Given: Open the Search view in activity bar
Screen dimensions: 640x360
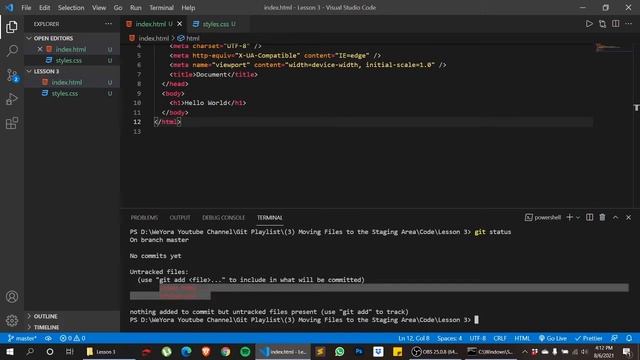Looking at the screenshot, I should [12, 51].
